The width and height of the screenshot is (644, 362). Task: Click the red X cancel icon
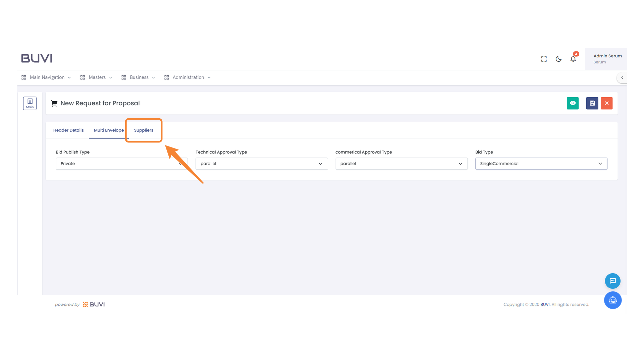click(x=606, y=103)
